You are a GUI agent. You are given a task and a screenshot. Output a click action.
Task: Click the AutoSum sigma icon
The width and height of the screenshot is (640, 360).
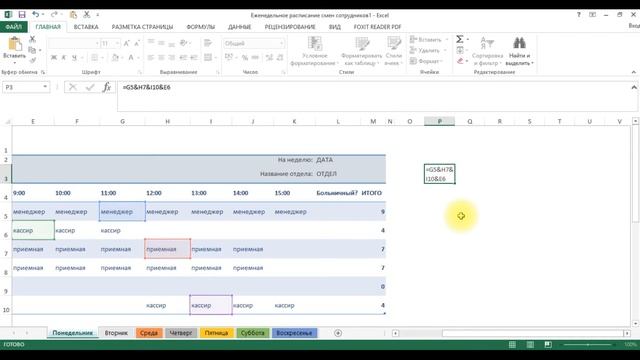[460, 39]
